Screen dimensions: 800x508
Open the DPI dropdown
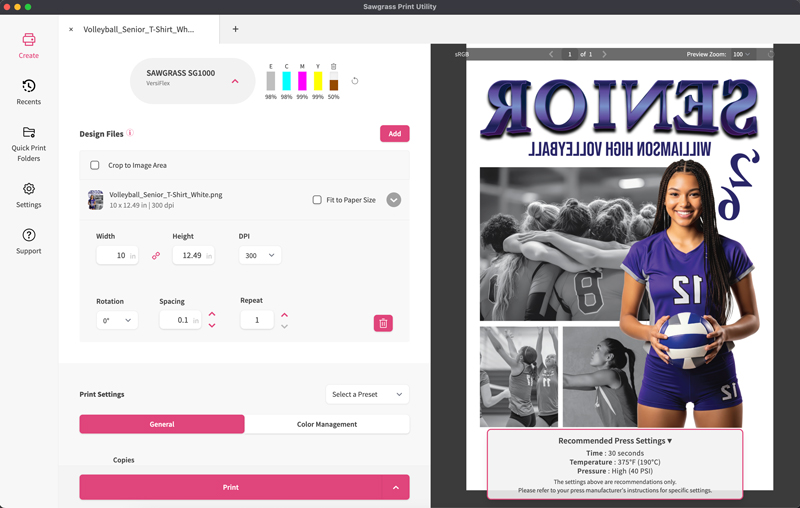click(259, 256)
